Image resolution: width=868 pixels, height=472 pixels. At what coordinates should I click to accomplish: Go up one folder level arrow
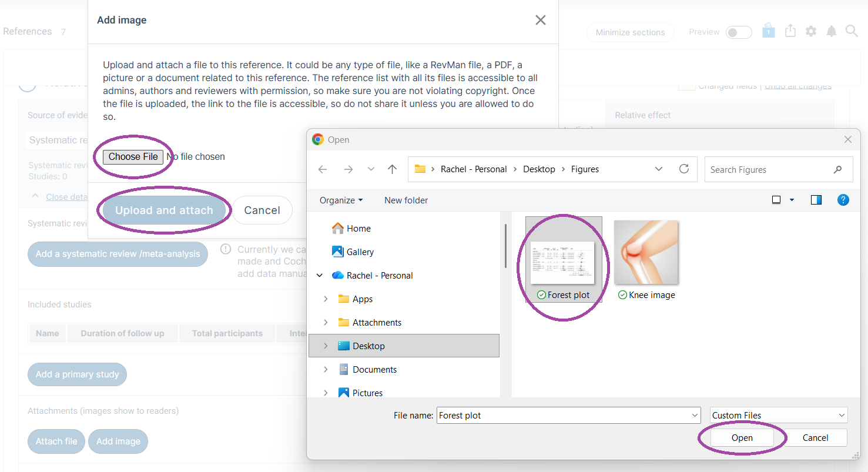(392, 169)
